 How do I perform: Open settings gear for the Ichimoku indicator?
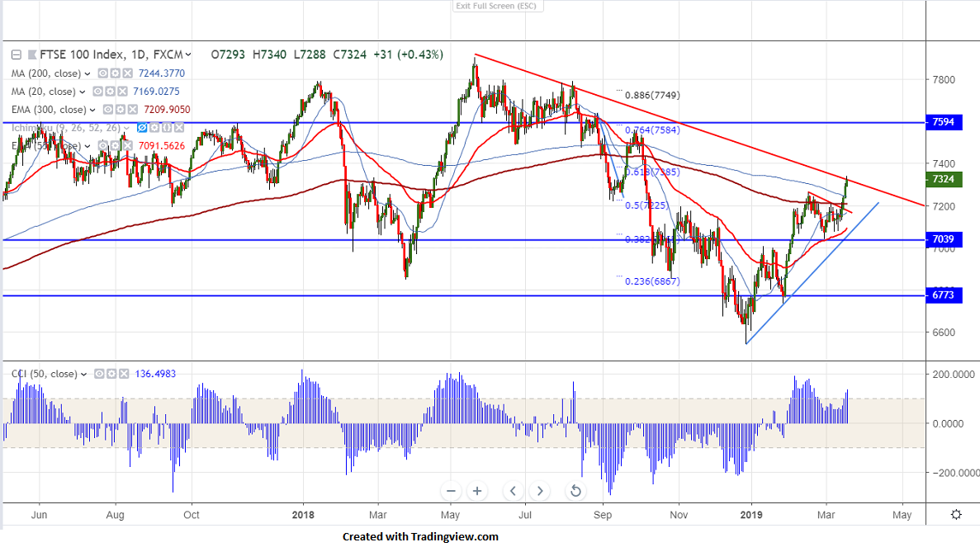[154, 127]
